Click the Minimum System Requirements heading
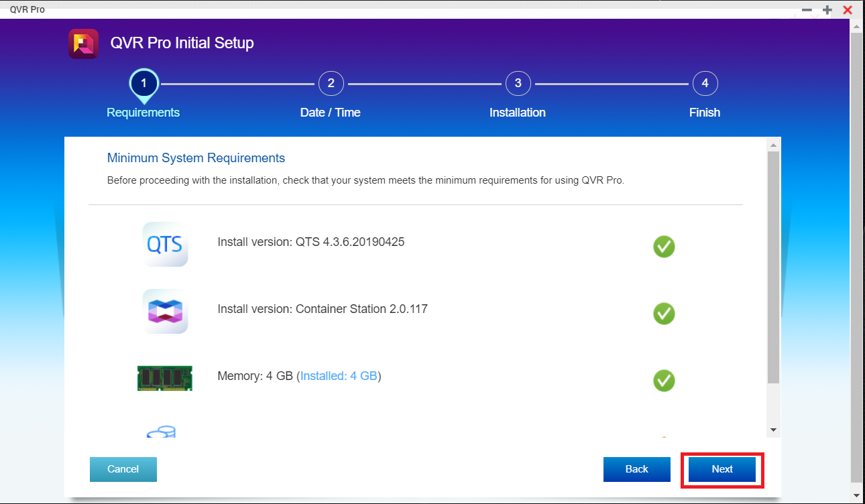Viewport: 865px width, 504px height. pos(196,158)
